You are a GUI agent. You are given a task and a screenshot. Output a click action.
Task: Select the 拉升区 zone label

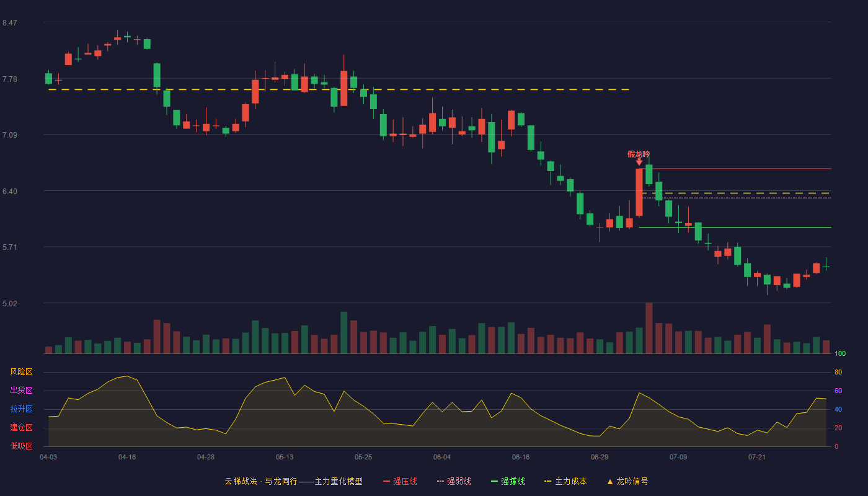21,409
